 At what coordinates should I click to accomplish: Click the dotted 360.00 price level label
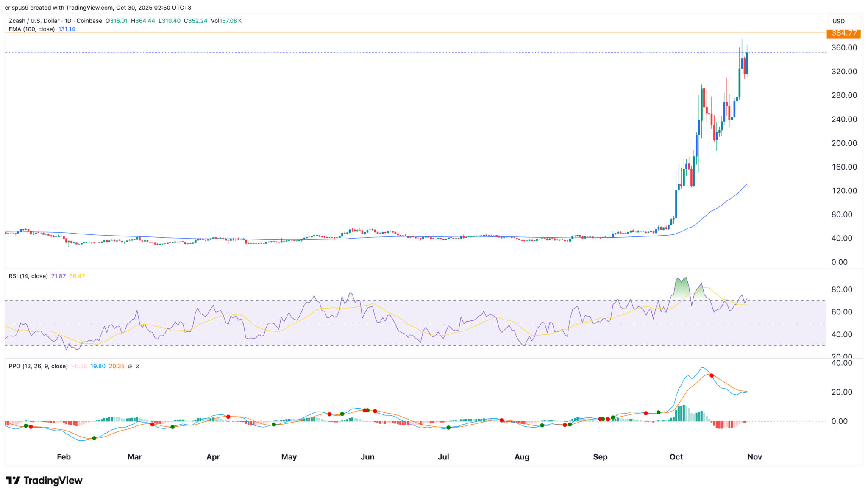843,47
